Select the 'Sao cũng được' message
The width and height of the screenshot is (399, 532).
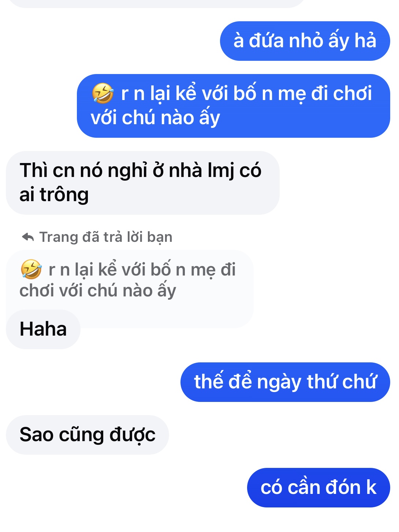click(x=87, y=435)
